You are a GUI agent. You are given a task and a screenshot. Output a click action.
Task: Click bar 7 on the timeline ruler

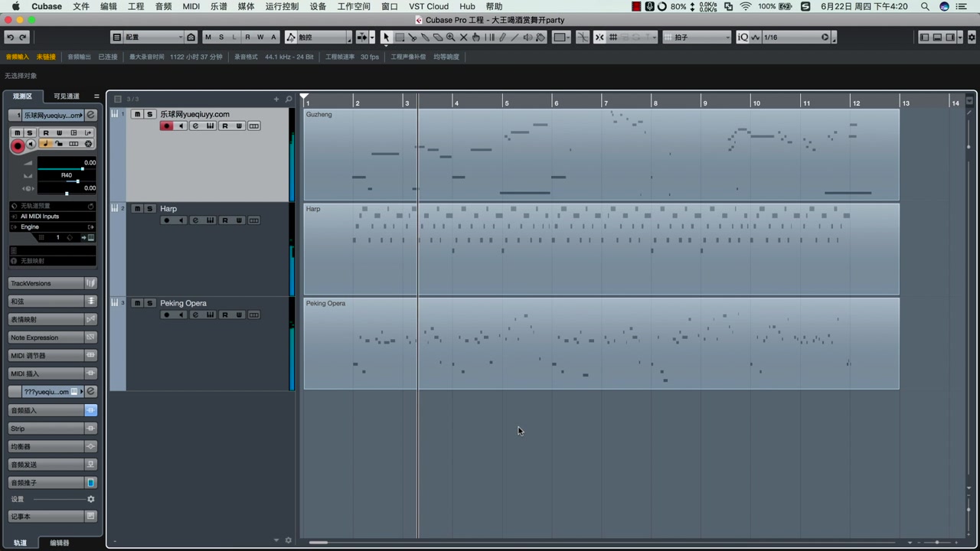coord(606,103)
